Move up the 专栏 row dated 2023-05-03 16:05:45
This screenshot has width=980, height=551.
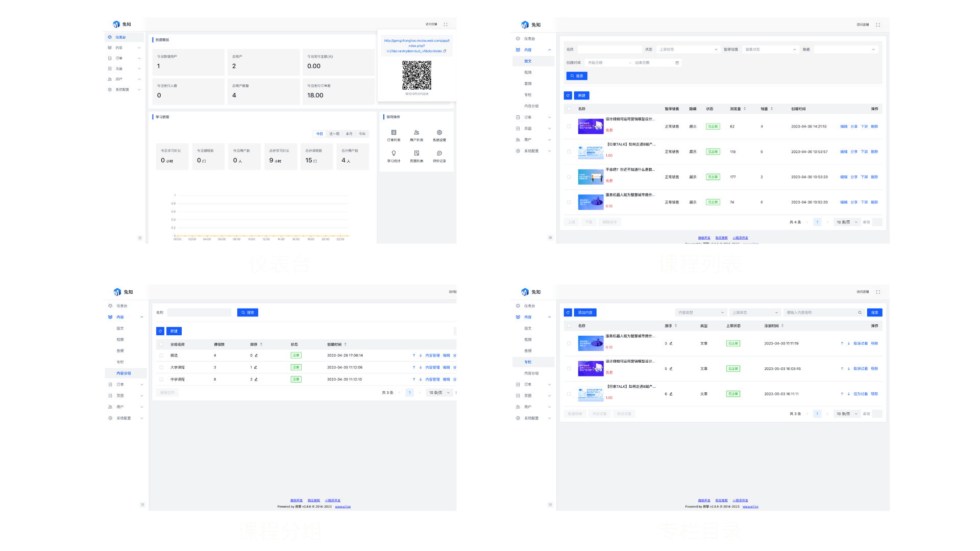pos(842,369)
